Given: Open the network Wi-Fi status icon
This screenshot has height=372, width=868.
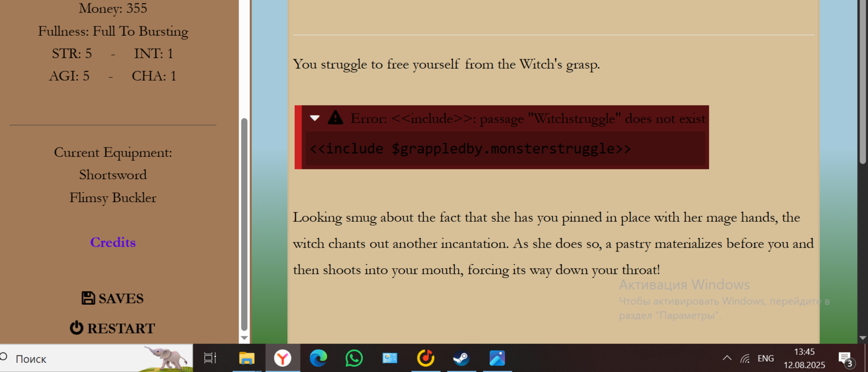Looking at the screenshot, I should 745,358.
